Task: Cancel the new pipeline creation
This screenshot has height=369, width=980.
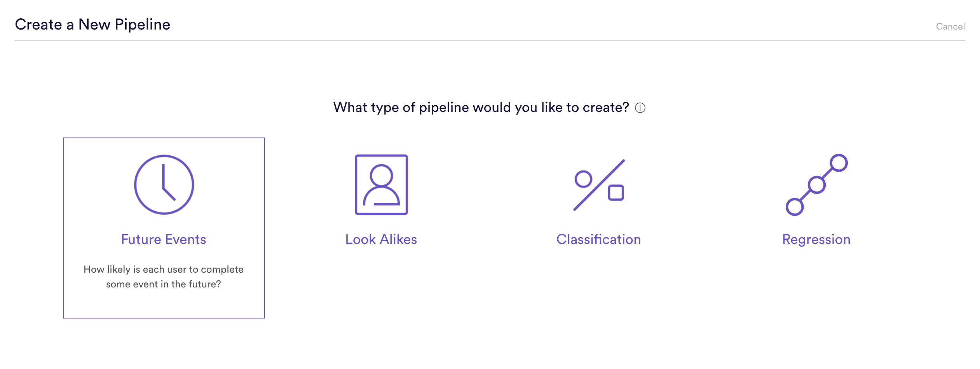Action: point(950,26)
